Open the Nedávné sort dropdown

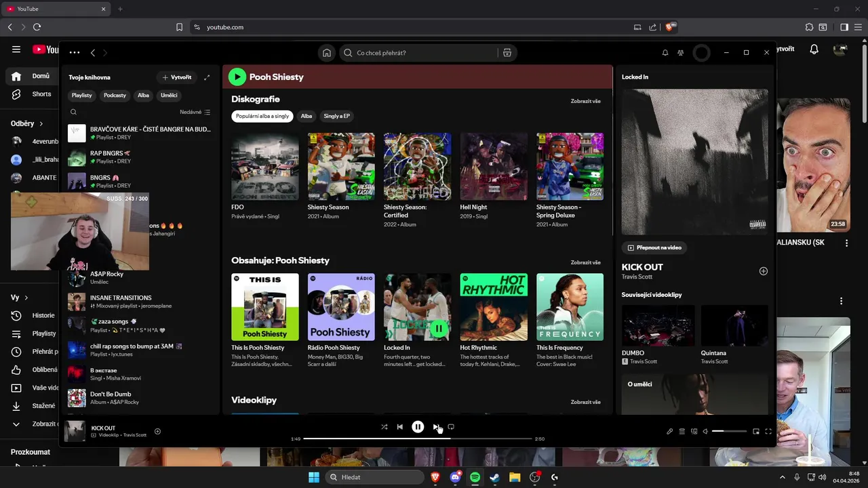coord(195,112)
